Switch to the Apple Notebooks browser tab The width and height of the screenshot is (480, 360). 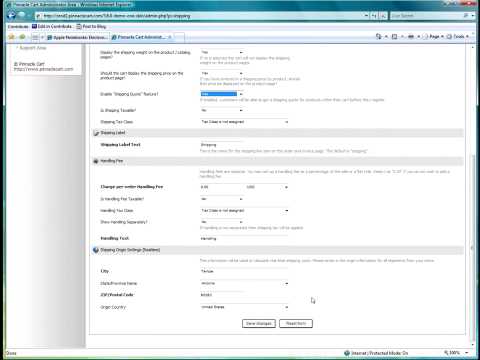[77, 37]
